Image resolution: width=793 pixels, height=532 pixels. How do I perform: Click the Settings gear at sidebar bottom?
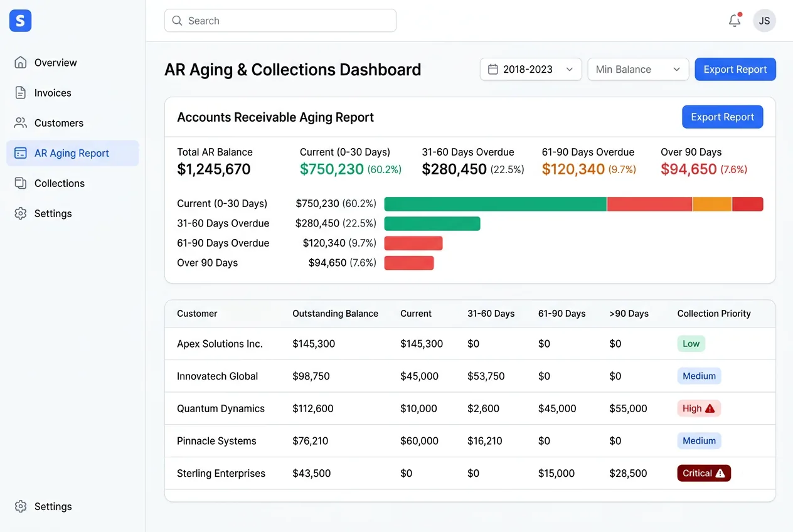21,506
